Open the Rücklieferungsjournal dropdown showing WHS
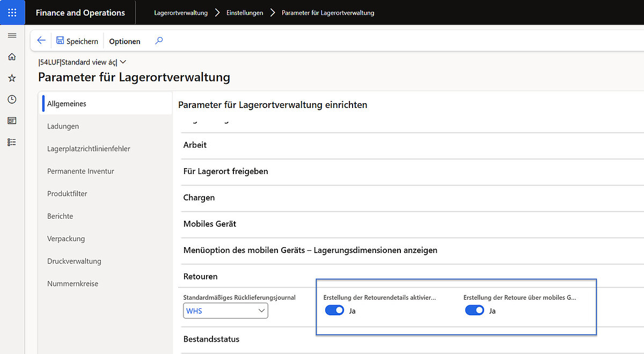Image resolution: width=644 pixels, height=354 pixels. 260,310
